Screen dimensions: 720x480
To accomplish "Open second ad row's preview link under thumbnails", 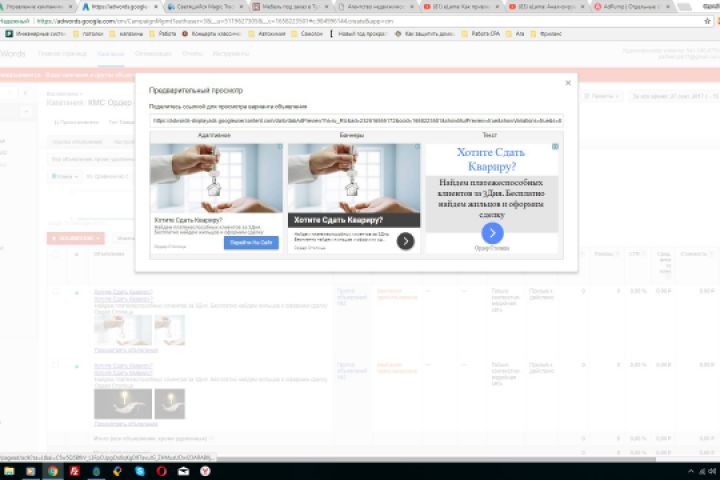I will (126, 424).
